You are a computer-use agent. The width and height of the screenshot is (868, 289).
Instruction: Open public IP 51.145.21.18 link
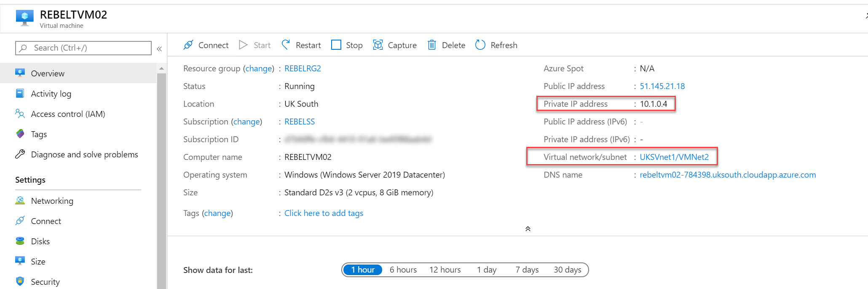click(662, 86)
